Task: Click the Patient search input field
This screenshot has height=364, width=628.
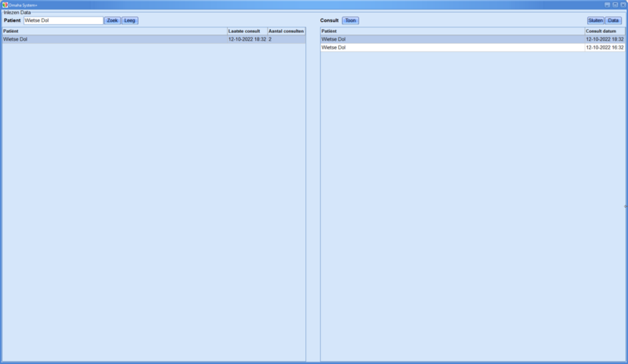Action: (x=63, y=20)
